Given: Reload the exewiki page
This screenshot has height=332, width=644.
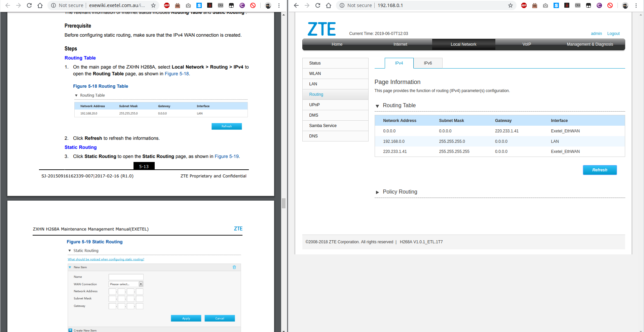Looking at the screenshot, I should (29, 5).
